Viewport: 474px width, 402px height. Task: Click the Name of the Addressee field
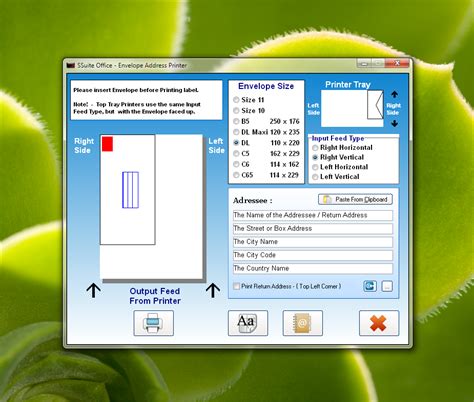coord(313,215)
